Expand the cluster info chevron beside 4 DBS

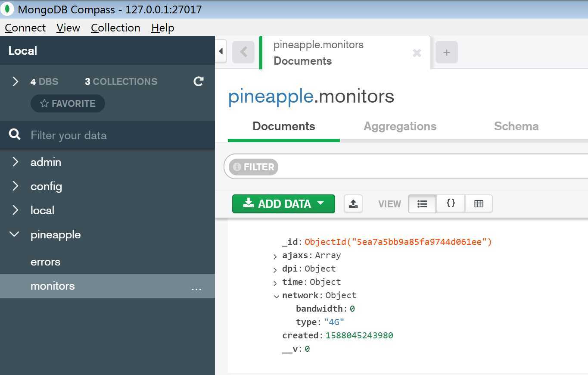pyautogui.click(x=16, y=81)
